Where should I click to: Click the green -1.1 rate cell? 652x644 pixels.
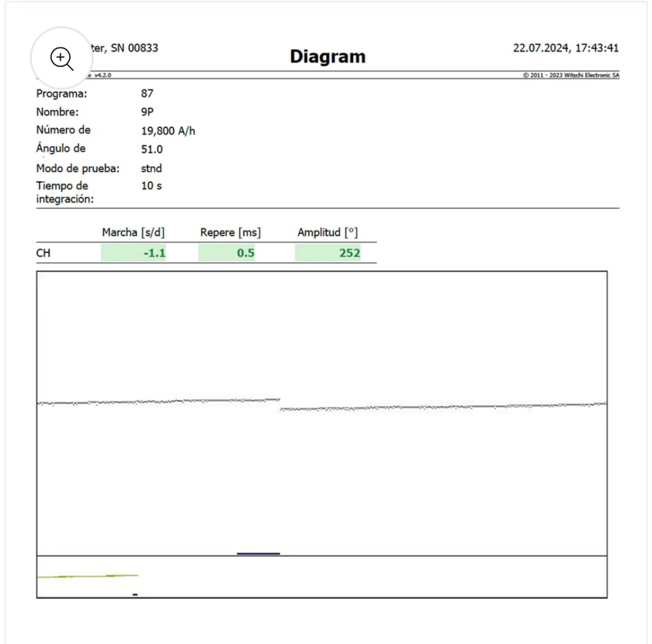click(x=133, y=253)
